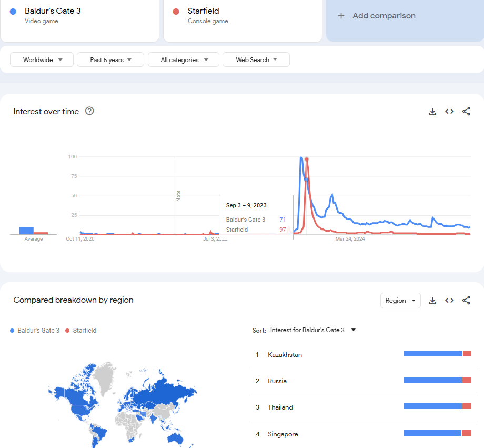Open the Worldwide location dropdown
Image resolution: width=484 pixels, height=448 pixels.
tap(42, 59)
